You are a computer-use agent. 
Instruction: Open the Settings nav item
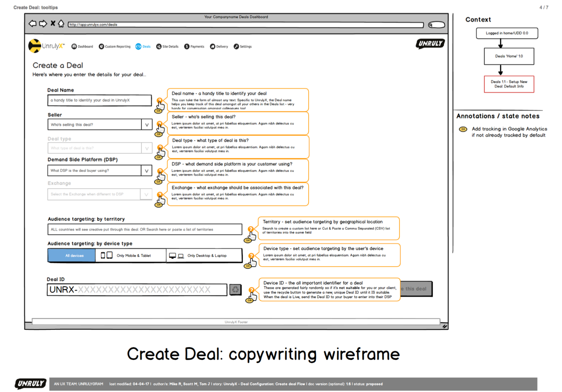coord(243,46)
